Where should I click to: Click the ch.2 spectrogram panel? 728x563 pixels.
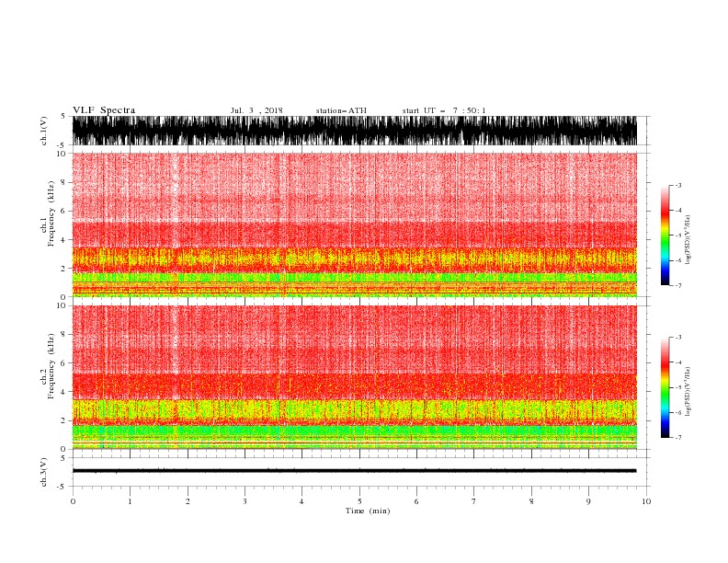355,377
